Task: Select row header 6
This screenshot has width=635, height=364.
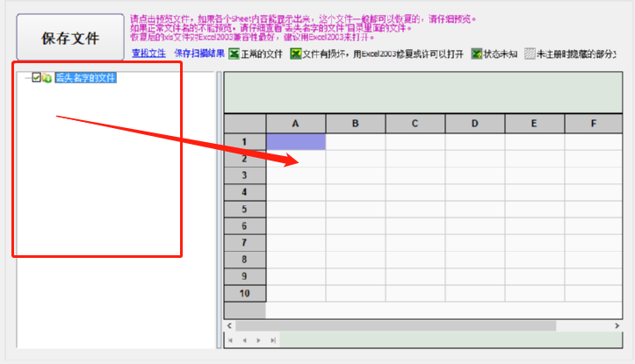Action: point(245,226)
